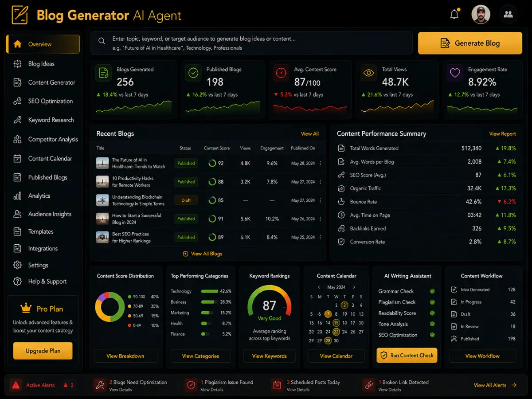Screen dimensions: 532x399
Task: Go to next month in Content Calendar
Action: click(x=354, y=287)
